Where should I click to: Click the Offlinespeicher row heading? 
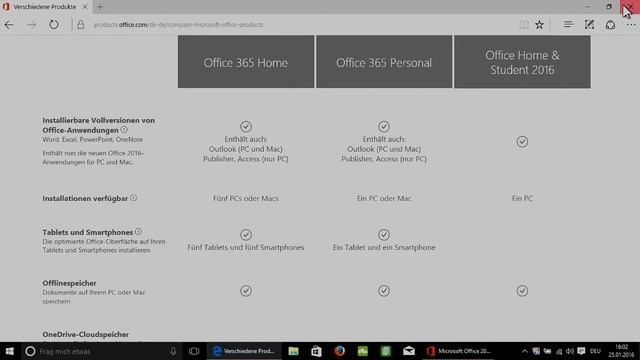coord(69,283)
